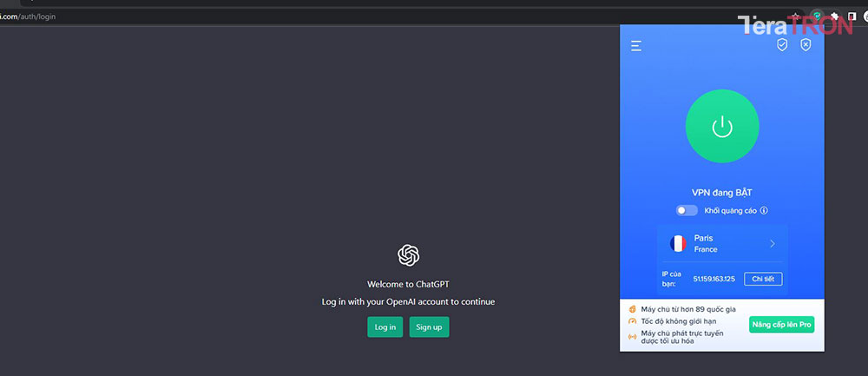The image size is (868, 376).
Task: Click the bookmark star icon
Action: coord(795,16)
